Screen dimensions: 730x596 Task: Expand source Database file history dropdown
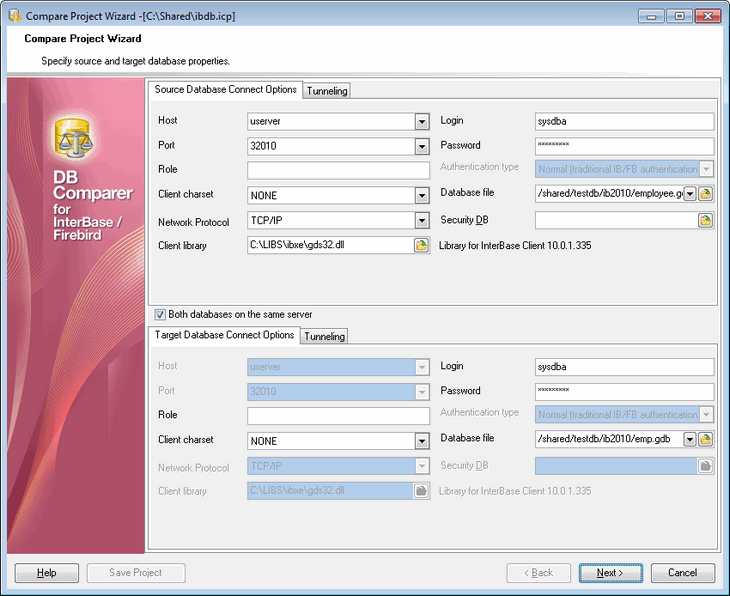pos(689,194)
